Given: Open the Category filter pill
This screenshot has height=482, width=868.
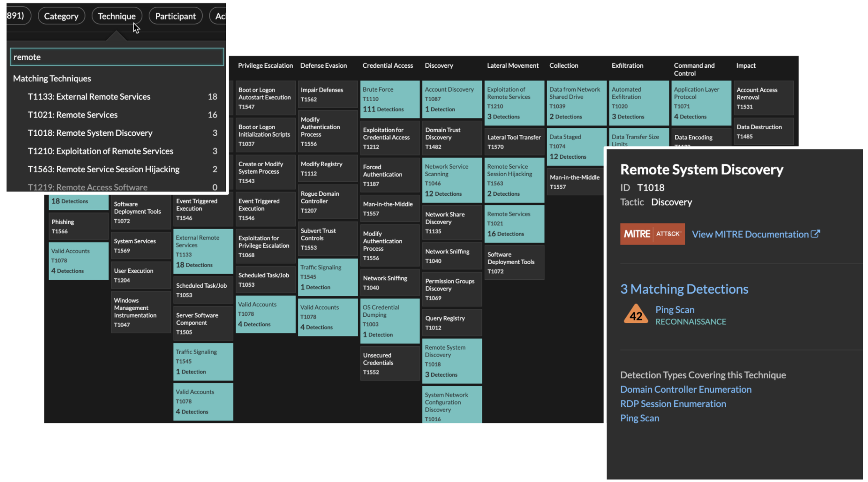Looking at the screenshot, I should click(x=61, y=16).
